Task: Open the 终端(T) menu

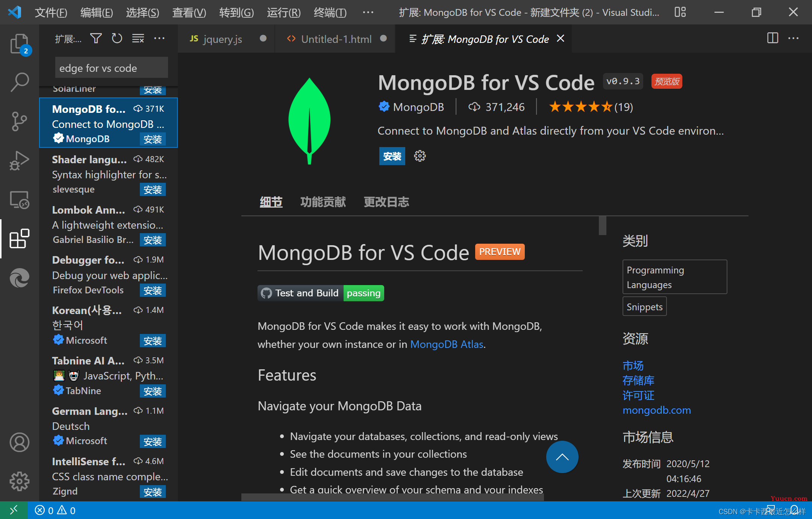Action: (330, 13)
